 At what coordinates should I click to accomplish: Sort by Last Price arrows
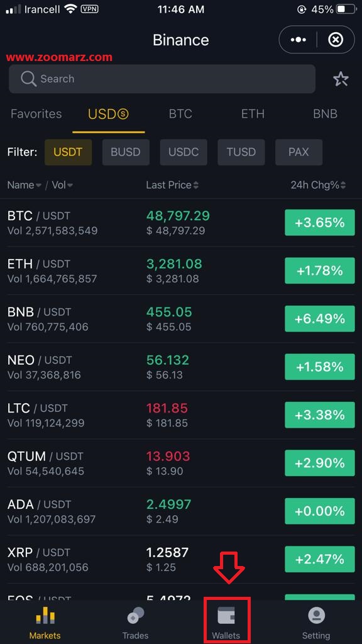point(196,186)
